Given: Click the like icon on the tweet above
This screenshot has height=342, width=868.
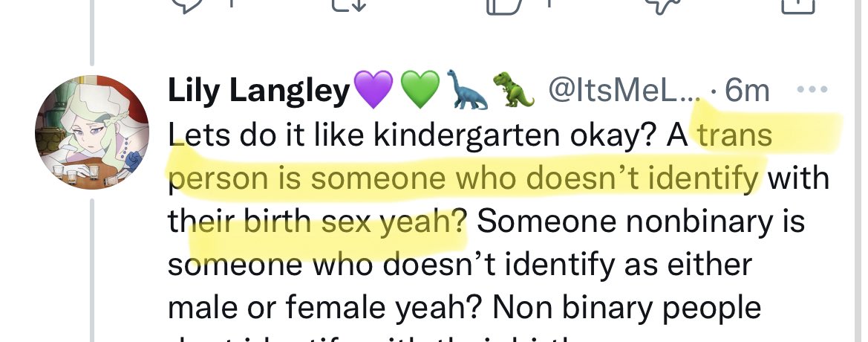Looking at the screenshot, I should [x=505, y=5].
